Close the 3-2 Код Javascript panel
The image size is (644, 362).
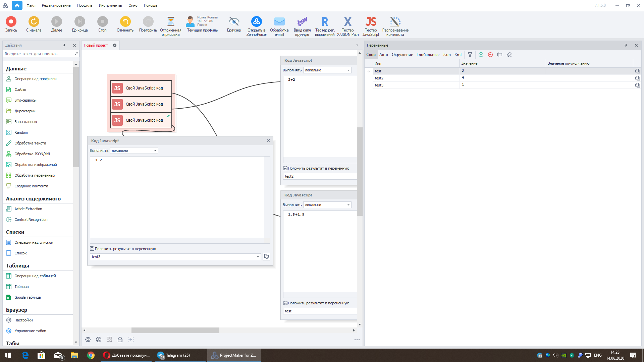[x=269, y=140]
